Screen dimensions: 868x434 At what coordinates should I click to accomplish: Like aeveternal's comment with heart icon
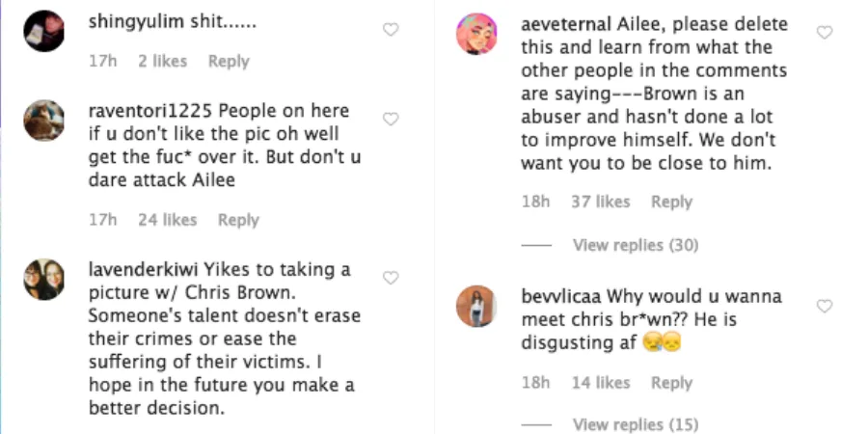coord(825,33)
